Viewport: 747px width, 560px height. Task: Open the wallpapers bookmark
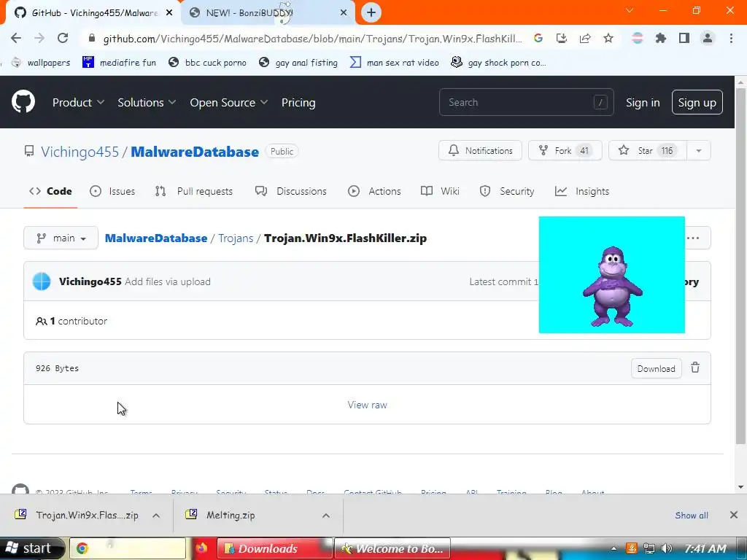coord(41,63)
